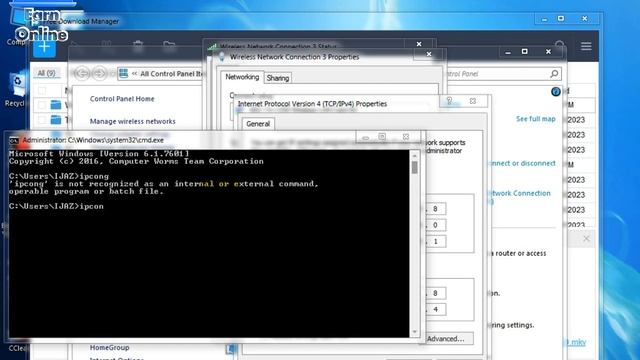Click the question mark help button in IPv4 Properties
640x360 pixels.
(449, 101)
